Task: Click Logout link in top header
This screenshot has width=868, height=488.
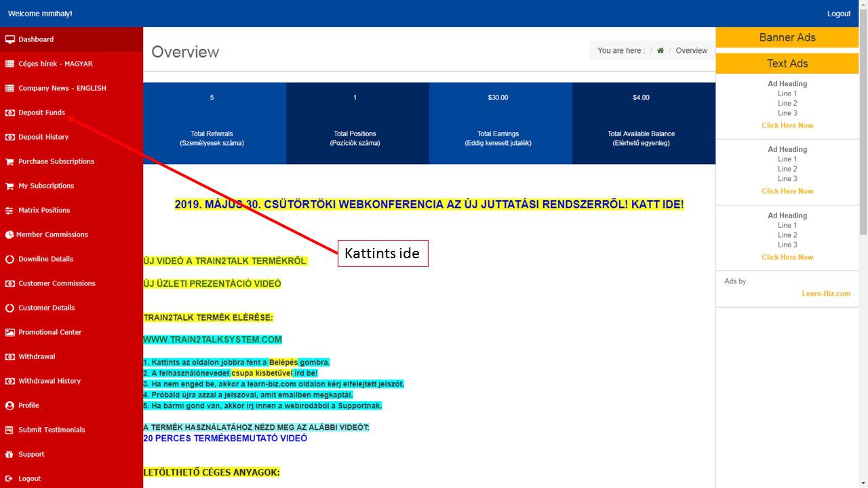Action: (838, 14)
